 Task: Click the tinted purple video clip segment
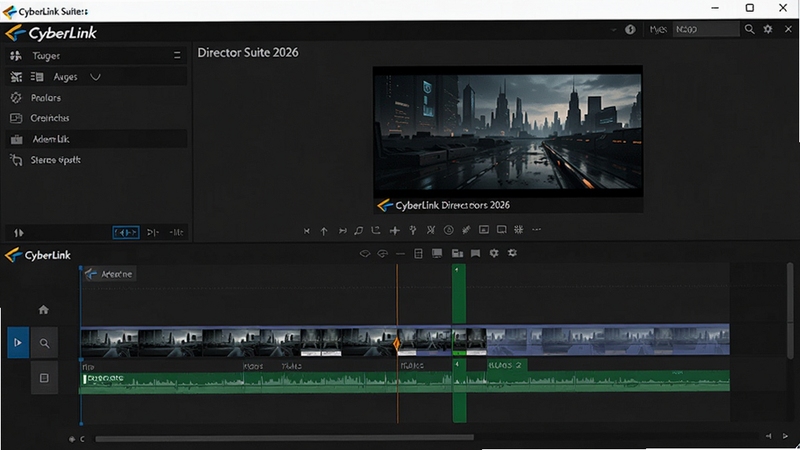click(608, 340)
